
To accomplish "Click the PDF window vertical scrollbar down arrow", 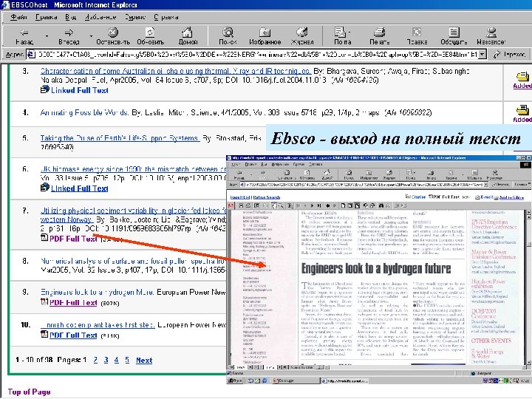I will 528,361.
